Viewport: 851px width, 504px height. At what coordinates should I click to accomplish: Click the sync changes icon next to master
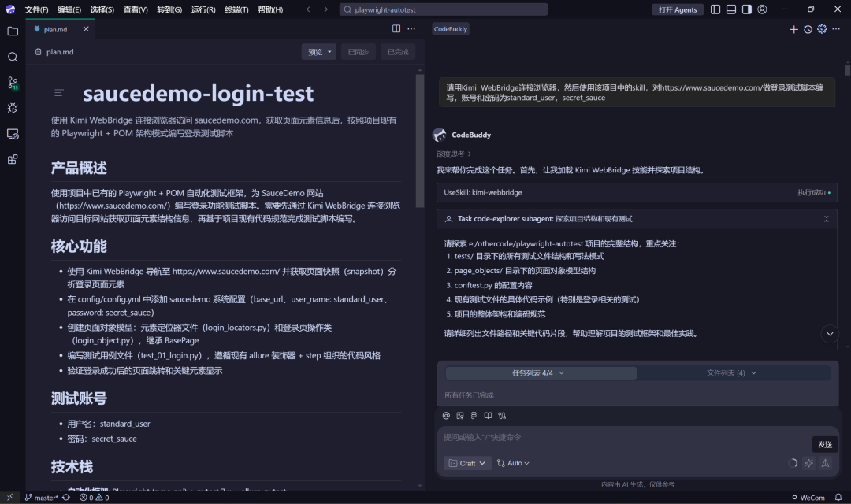pos(66,498)
